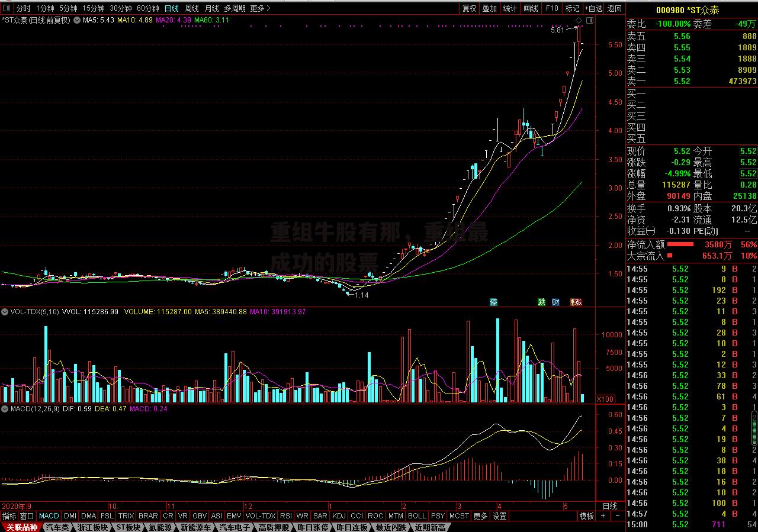
Task: Switch to 月线 monthly chart
Action: click(211, 8)
